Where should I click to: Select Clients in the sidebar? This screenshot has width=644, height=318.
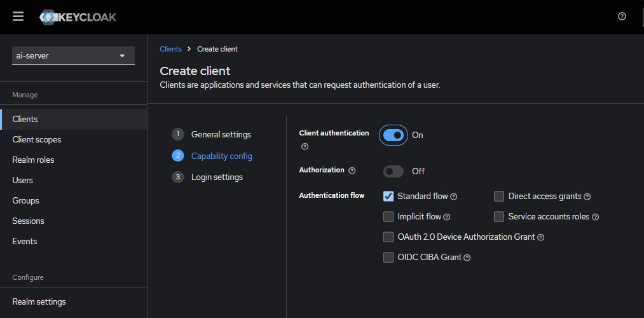coord(74,119)
